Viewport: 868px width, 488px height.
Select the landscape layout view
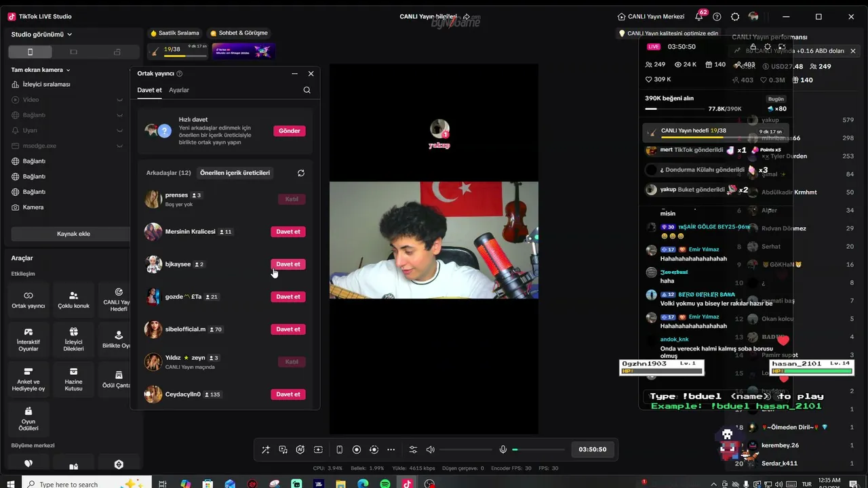[x=73, y=52]
